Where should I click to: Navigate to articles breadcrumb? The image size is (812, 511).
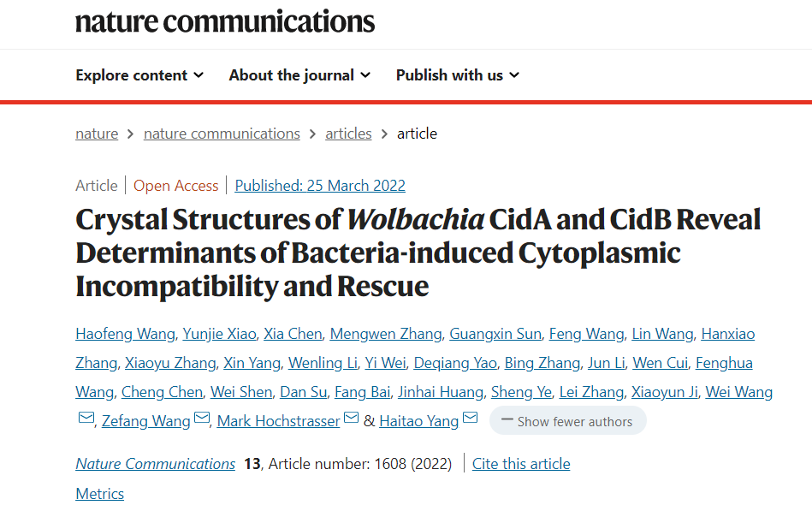click(348, 134)
